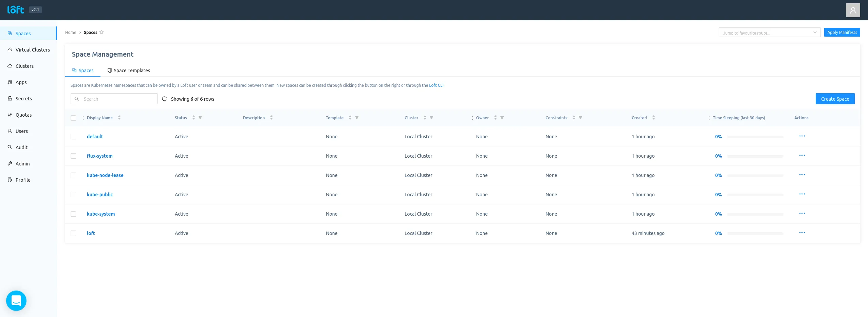Open actions menu for flux-system space
The image size is (868, 317).
coord(802,155)
